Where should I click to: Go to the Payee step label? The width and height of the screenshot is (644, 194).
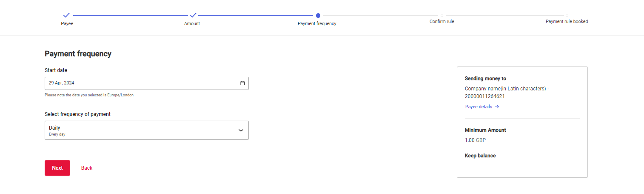[x=67, y=24]
